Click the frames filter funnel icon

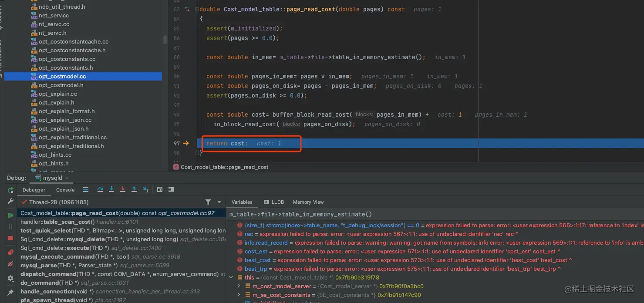pos(208,202)
